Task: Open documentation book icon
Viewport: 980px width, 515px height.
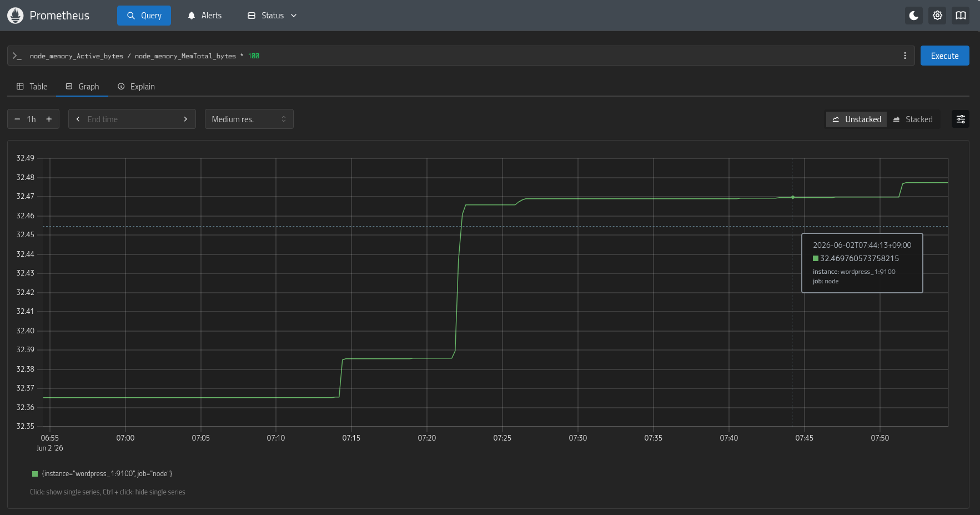Action: (x=961, y=16)
